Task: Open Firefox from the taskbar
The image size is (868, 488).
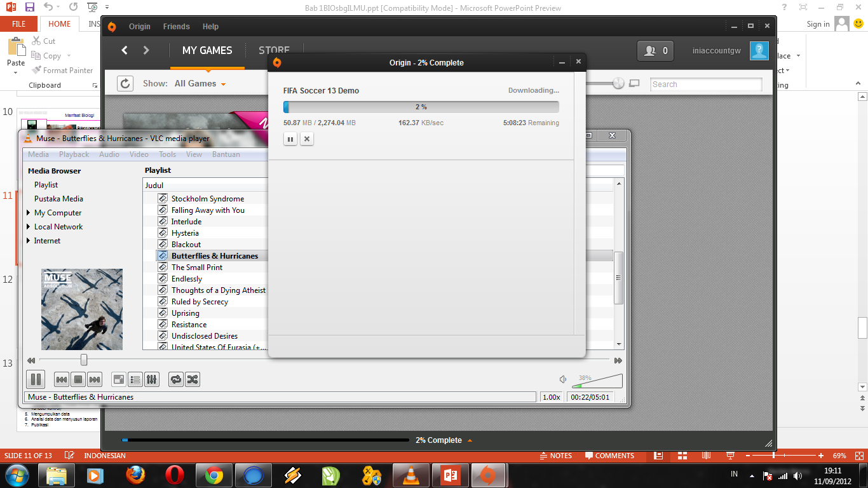Action: coord(135,475)
